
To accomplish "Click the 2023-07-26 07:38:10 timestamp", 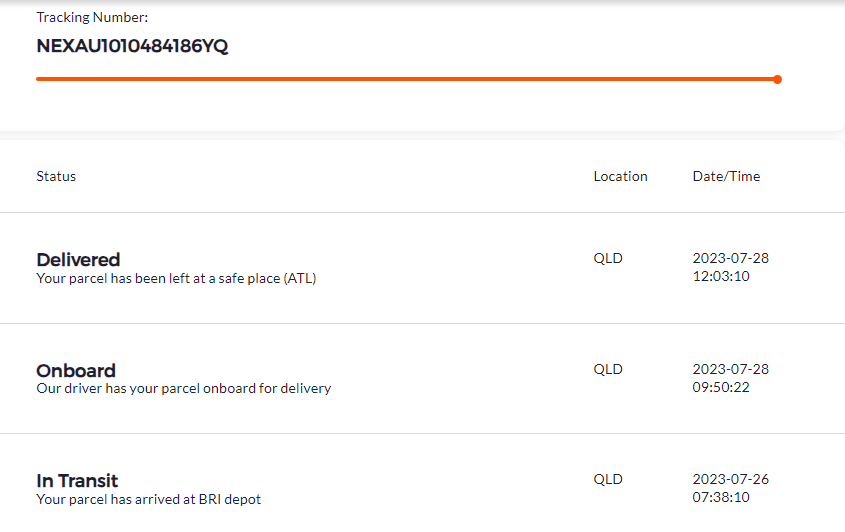I will (730, 488).
